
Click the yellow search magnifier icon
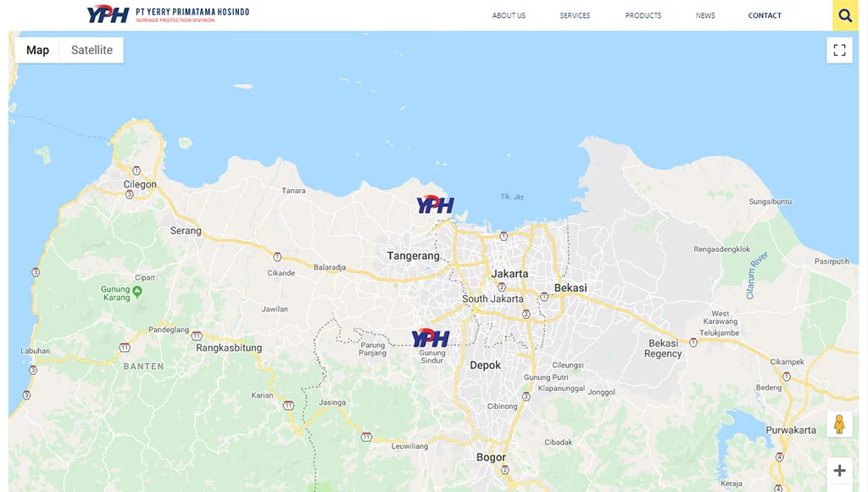coord(845,15)
